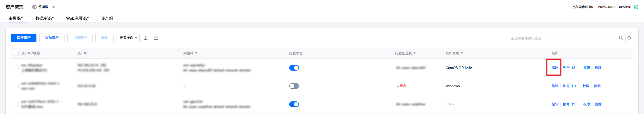Click the 托管堡垒机 column filter icon
This screenshot has height=114, width=644.
tap(415, 53)
